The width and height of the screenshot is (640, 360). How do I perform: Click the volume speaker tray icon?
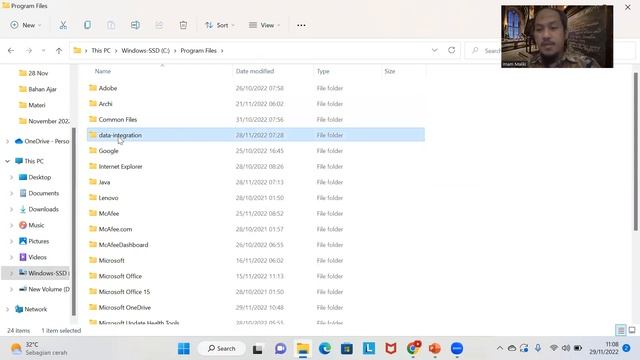point(566,348)
